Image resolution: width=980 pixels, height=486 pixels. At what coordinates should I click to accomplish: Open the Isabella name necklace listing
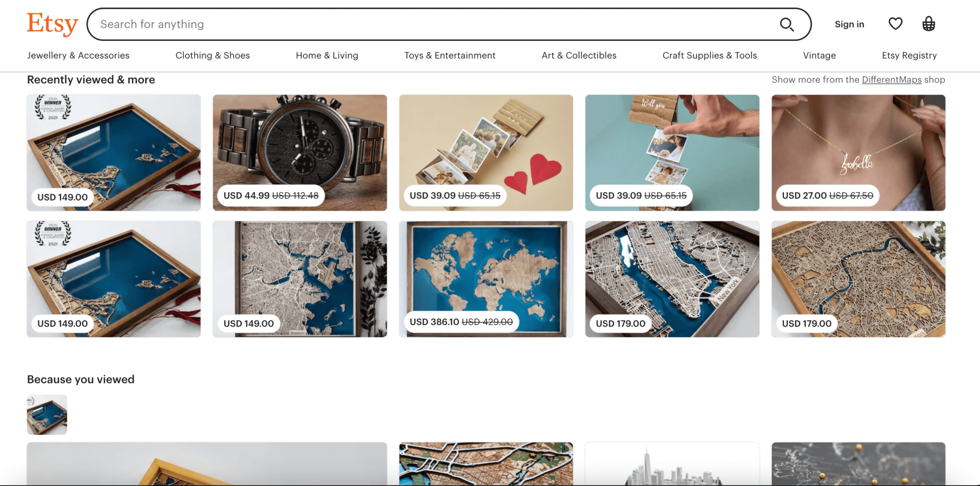coord(858,152)
